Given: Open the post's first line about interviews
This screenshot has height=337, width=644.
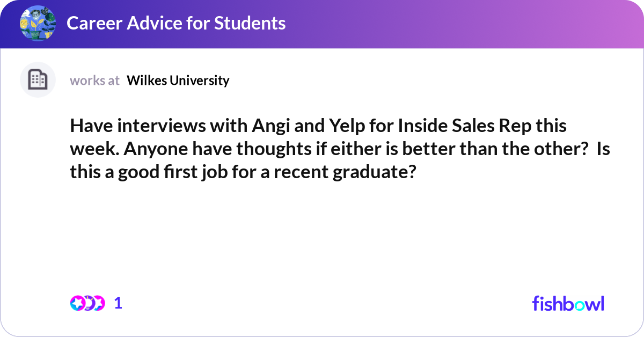Looking at the screenshot, I should point(319,126).
